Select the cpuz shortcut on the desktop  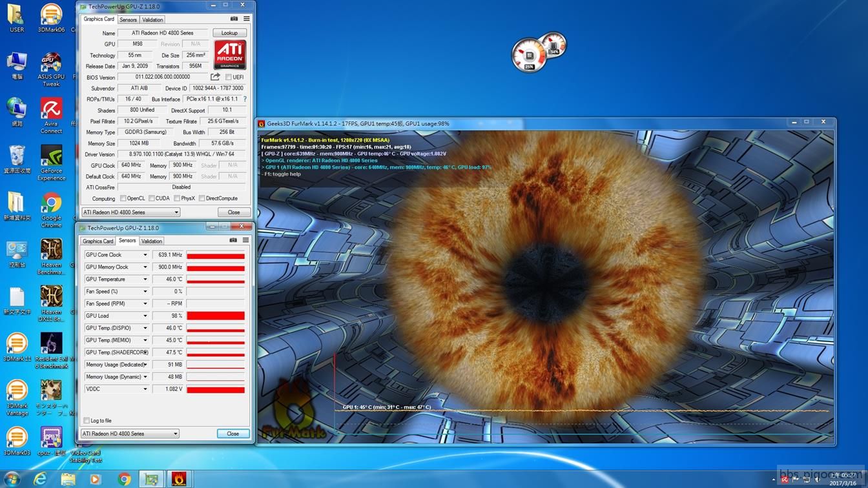51,441
